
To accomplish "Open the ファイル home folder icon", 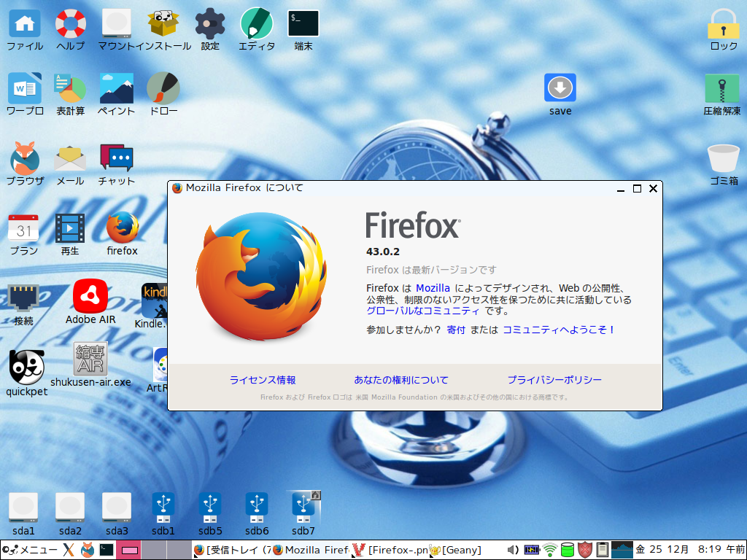I will [x=25, y=23].
